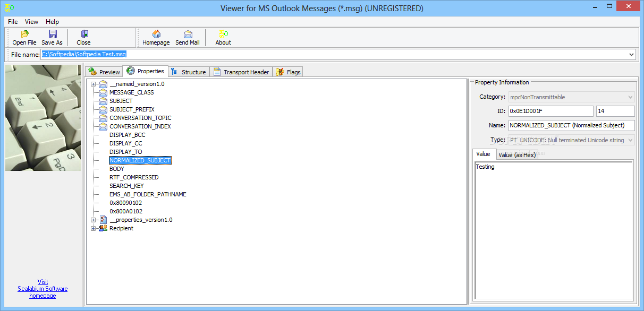This screenshot has height=311, width=644.
Task: Expand the __properties_version1.0 tree node
Action: (x=94, y=220)
